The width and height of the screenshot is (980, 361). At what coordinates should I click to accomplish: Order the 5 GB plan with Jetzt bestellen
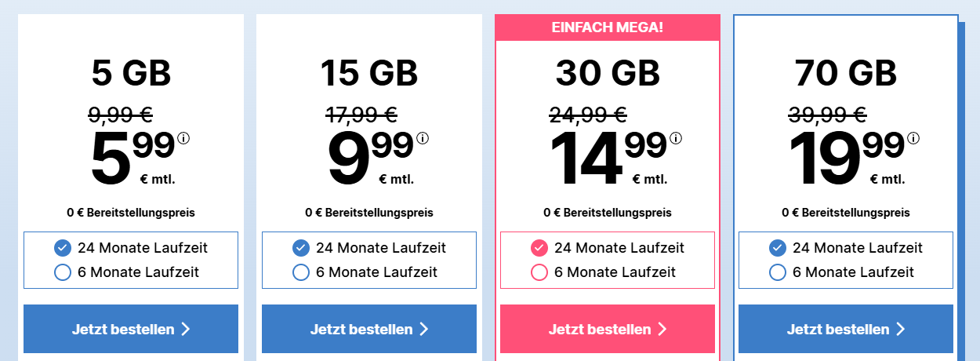(131, 329)
